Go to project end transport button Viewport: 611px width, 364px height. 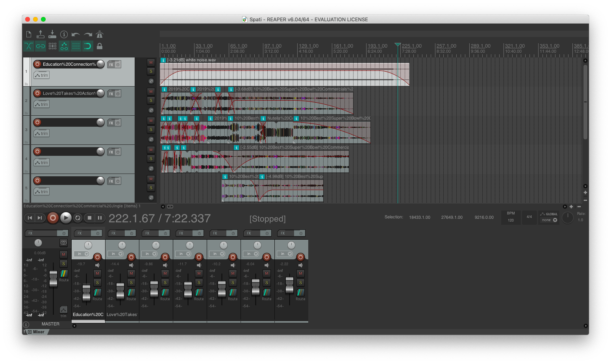click(x=40, y=218)
